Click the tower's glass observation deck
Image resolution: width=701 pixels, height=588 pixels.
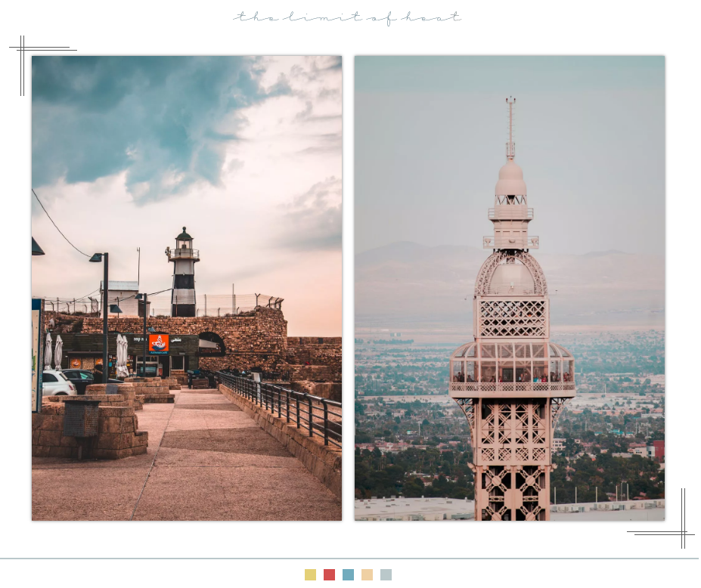[512, 367]
